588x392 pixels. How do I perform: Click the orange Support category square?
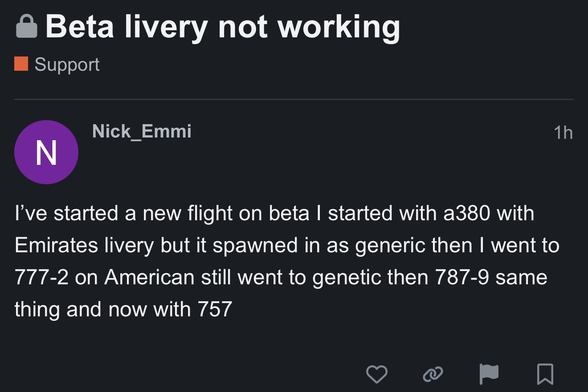[x=21, y=64]
